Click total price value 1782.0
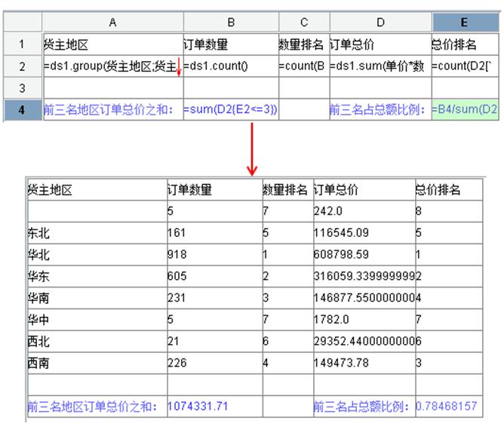 coord(331,319)
